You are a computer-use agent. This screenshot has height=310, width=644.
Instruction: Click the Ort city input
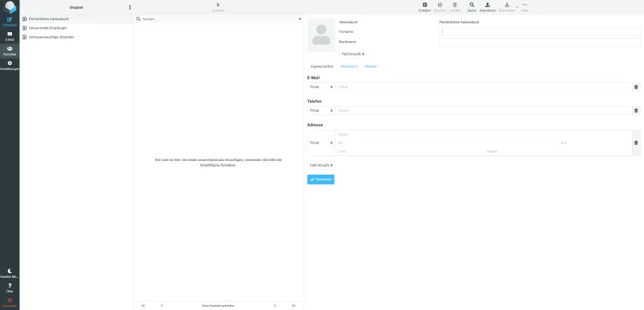pos(447,143)
